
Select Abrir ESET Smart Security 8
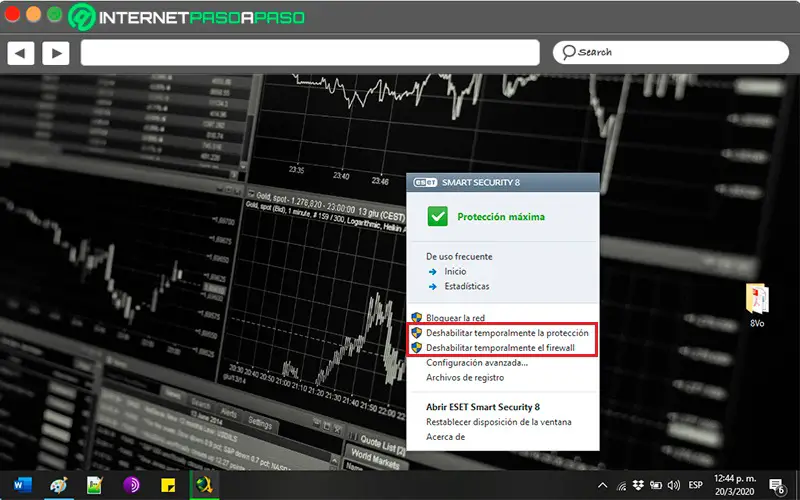pos(483,407)
